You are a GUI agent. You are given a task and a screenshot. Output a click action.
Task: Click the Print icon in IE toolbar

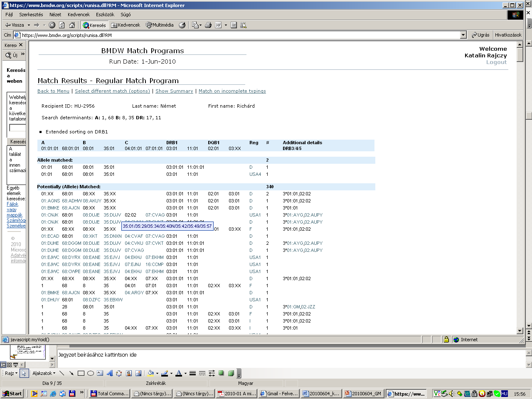click(208, 25)
